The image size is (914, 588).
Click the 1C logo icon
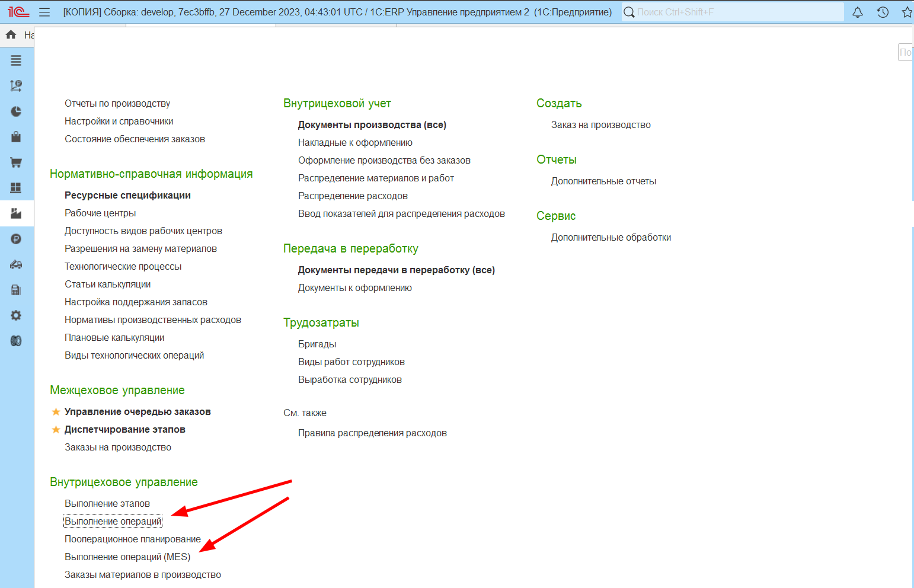(x=18, y=12)
